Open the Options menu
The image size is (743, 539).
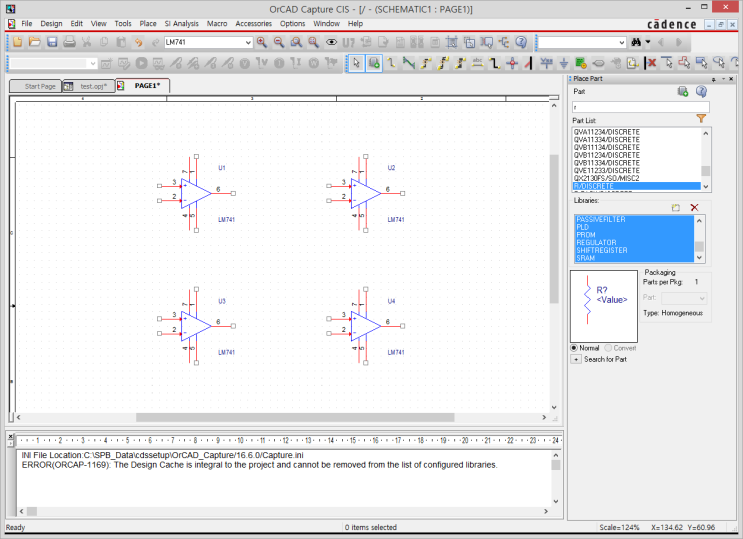pyautogui.click(x=292, y=23)
